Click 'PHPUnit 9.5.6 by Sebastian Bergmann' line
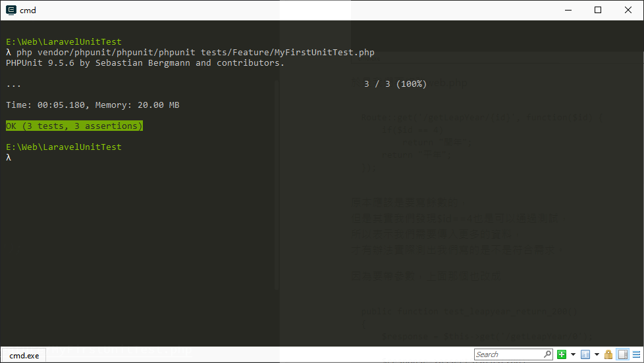The width and height of the screenshot is (644, 363). 145,63
